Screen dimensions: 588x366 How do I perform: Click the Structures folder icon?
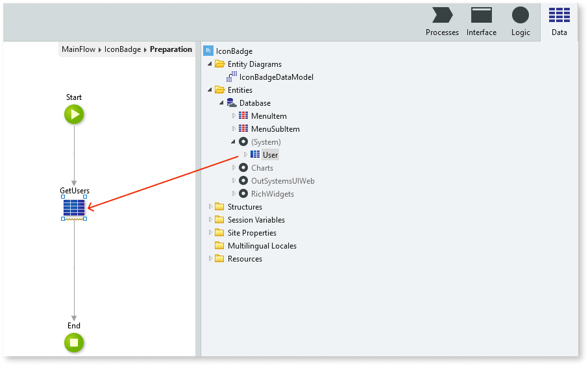point(219,206)
